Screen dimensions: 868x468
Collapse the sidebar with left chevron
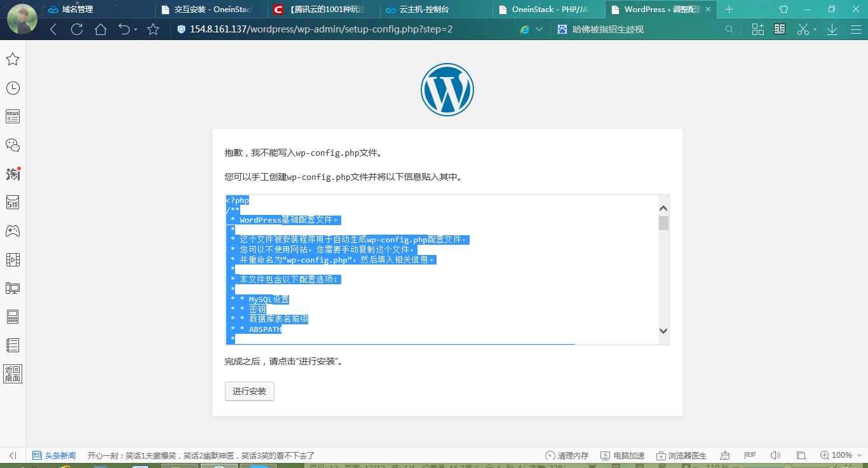[x=12, y=455]
